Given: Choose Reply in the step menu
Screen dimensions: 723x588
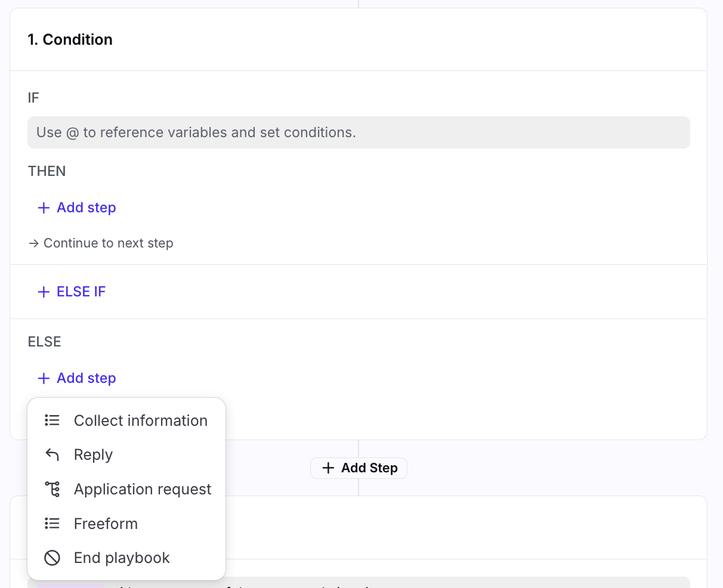Looking at the screenshot, I should [93, 455].
